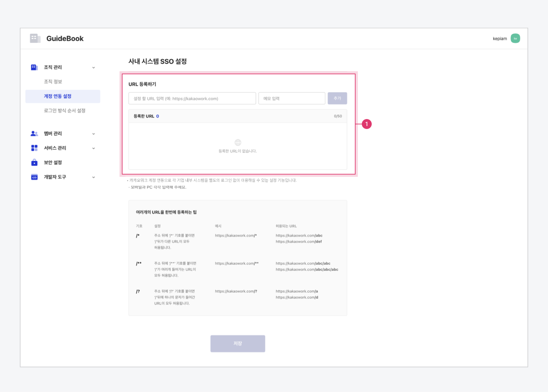Click the 등록한 URL count label
Image resolution: width=548 pixels, height=392 pixels.
coord(146,116)
